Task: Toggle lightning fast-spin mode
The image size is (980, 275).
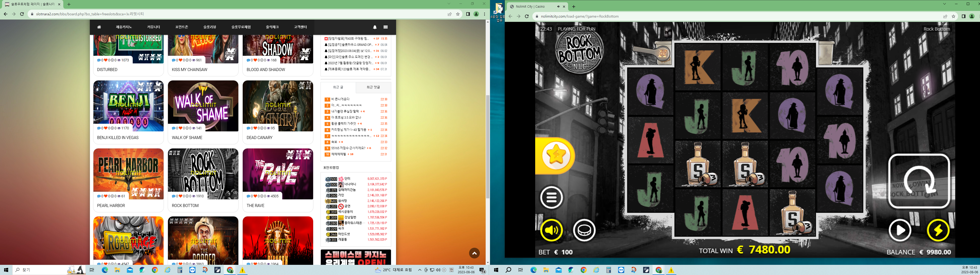Action: click(938, 230)
